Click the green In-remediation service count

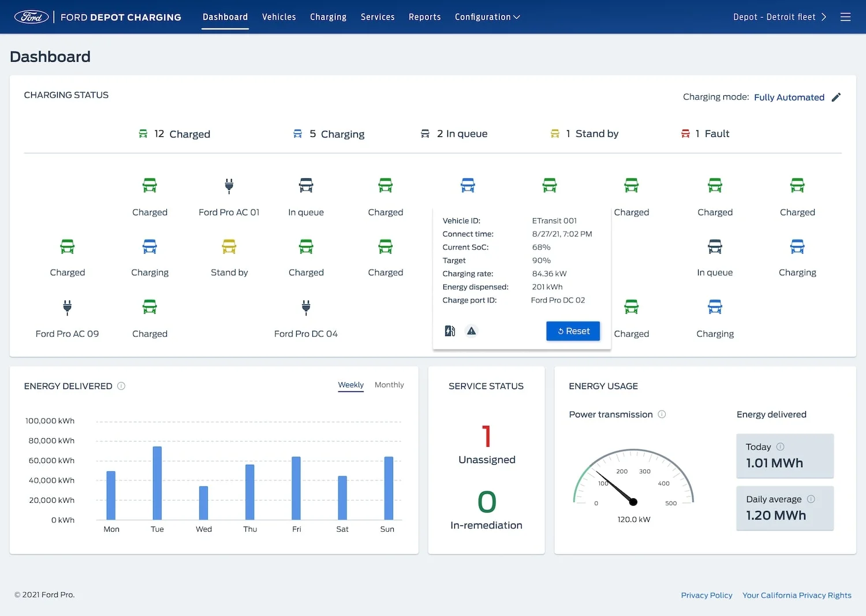[x=487, y=502]
